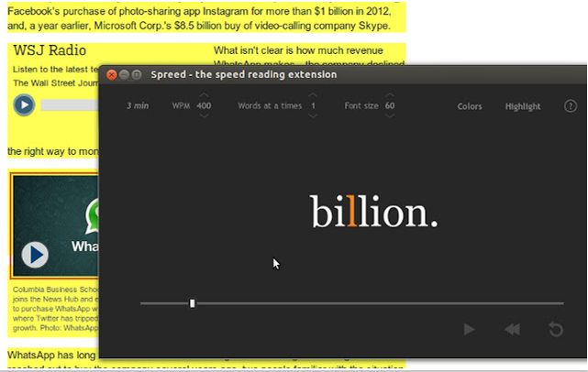This screenshot has height=372, width=588.
Task: Open the Spreed help question-mark icon
Action: coord(571,106)
